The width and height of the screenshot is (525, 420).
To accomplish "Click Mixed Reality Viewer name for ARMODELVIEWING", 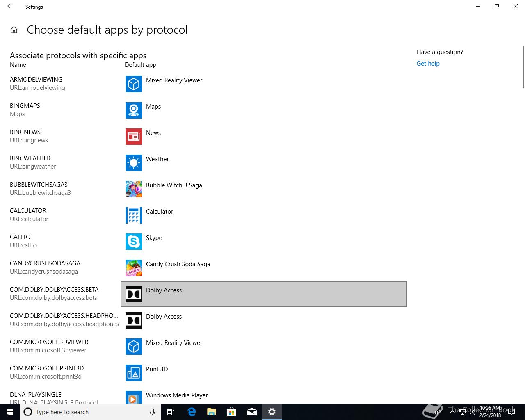I will click(174, 80).
